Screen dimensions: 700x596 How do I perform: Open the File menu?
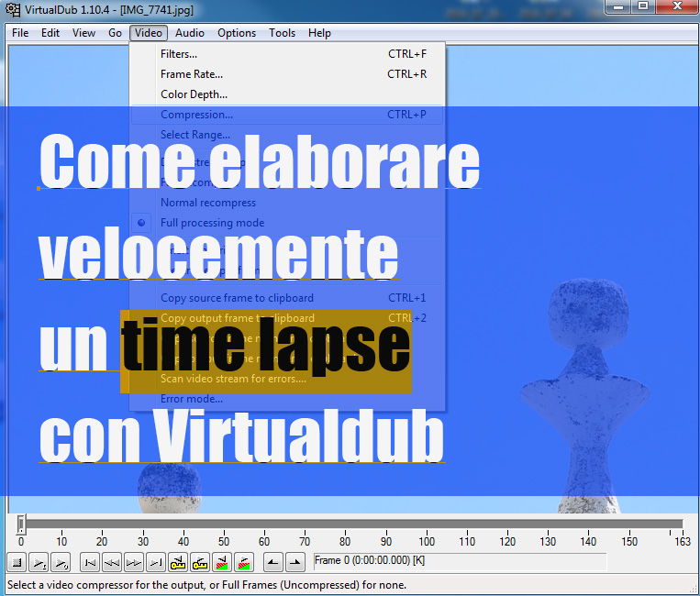point(20,33)
